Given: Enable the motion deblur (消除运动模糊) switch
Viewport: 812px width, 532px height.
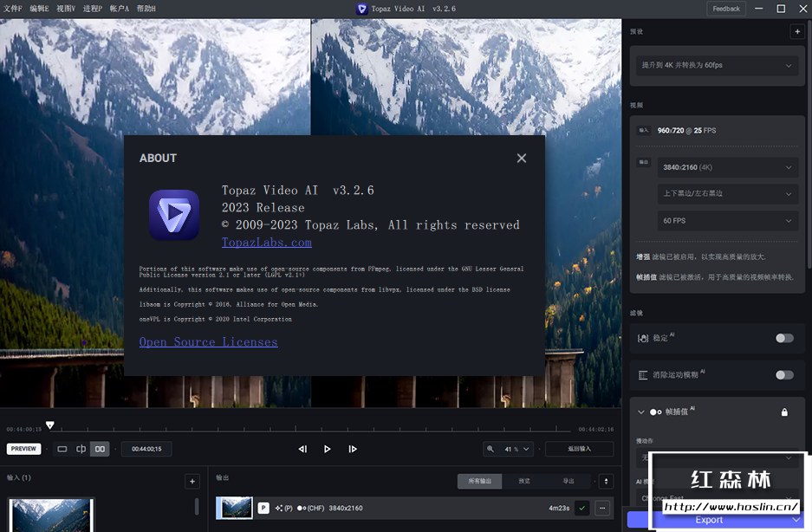Looking at the screenshot, I should (x=783, y=375).
